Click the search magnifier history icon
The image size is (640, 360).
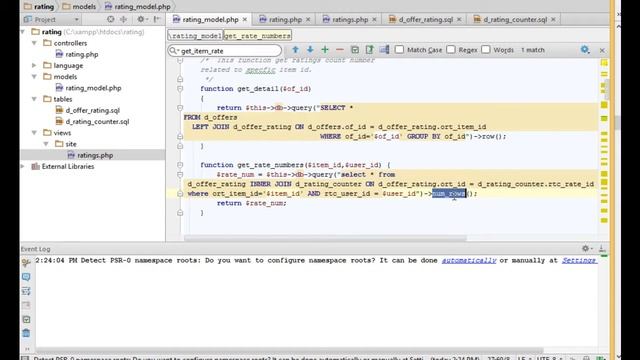coord(174,51)
